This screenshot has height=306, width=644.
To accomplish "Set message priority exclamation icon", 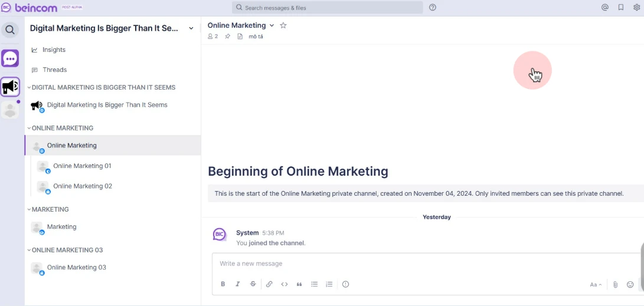I will (345, 284).
